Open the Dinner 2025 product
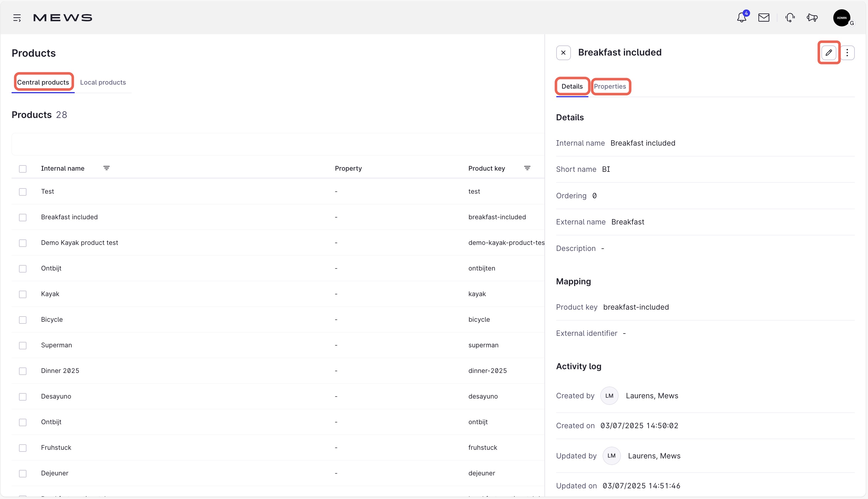This screenshot has width=868, height=499. tap(60, 371)
